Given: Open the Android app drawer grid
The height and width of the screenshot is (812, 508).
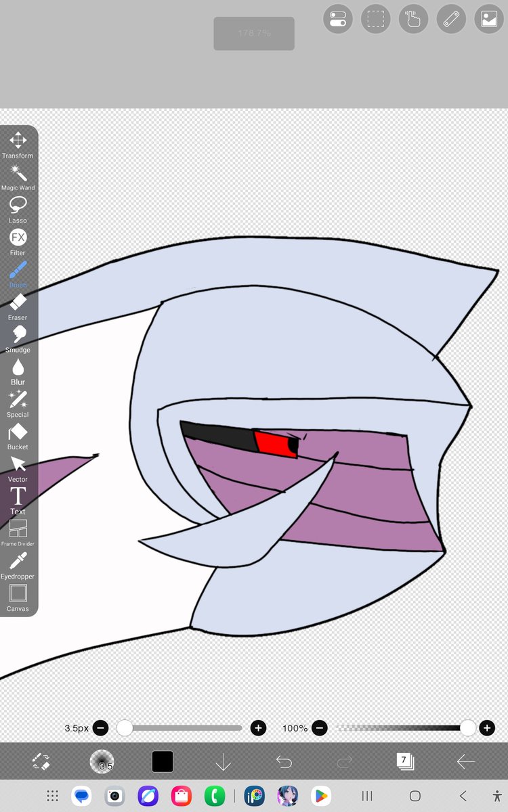Looking at the screenshot, I should click(53, 796).
